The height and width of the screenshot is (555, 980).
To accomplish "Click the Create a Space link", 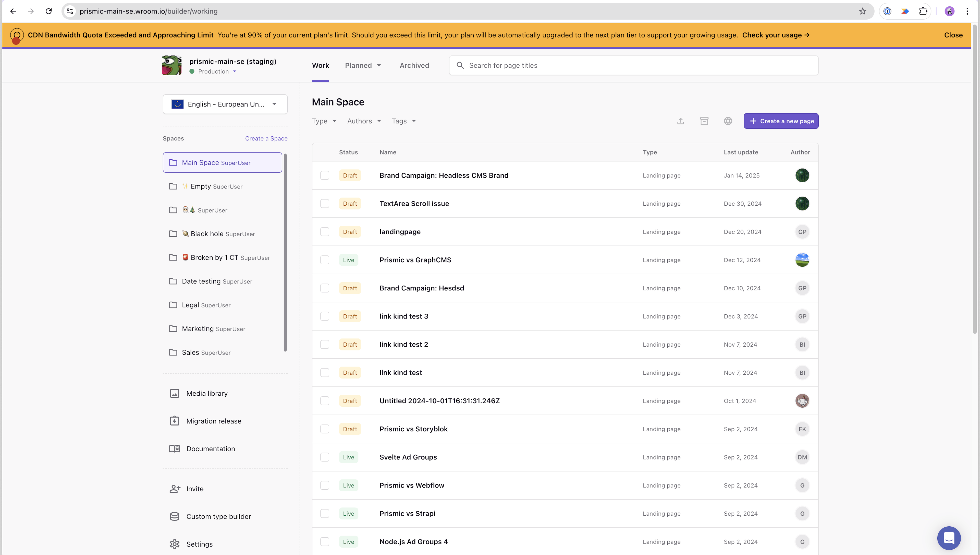I will 266,138.
